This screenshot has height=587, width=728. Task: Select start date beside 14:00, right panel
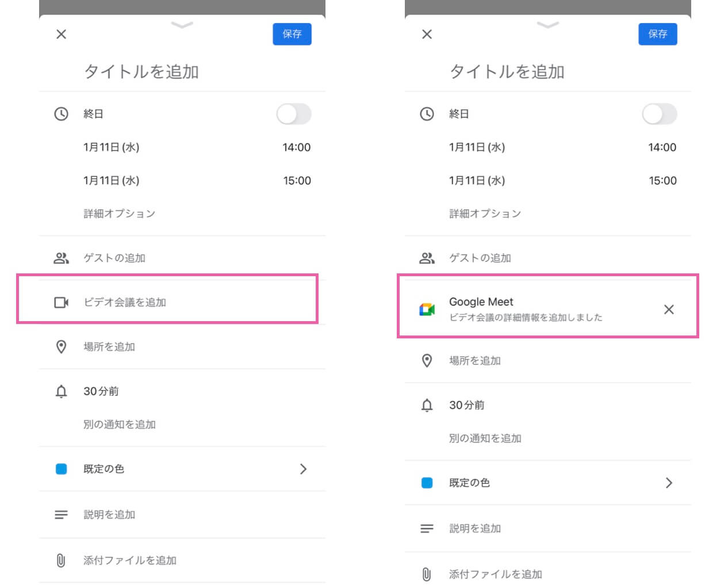tap(477, 147)
